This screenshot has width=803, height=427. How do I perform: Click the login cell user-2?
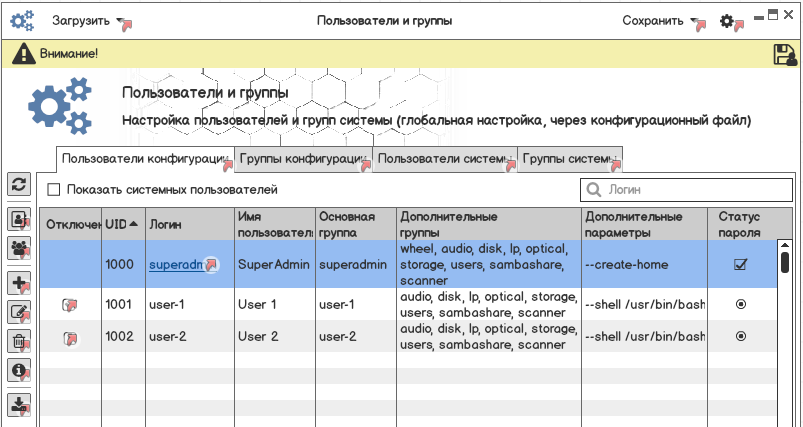[x=190, y=336]
